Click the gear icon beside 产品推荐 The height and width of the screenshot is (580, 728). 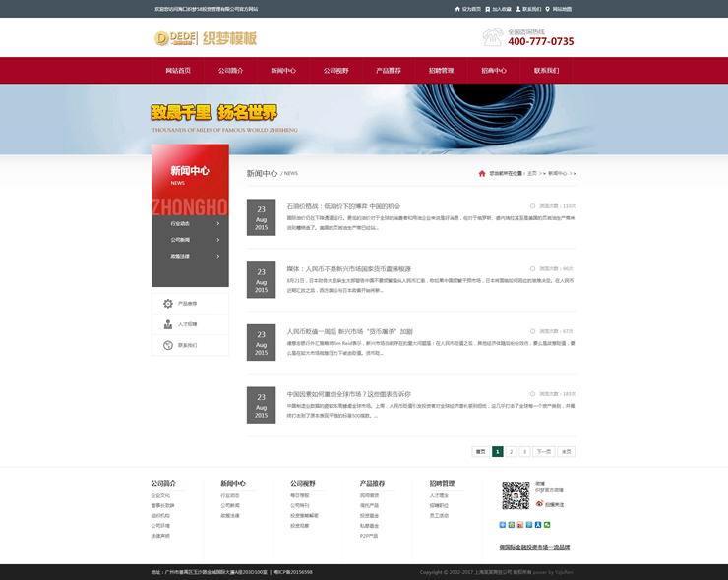(x=168, y=304)
